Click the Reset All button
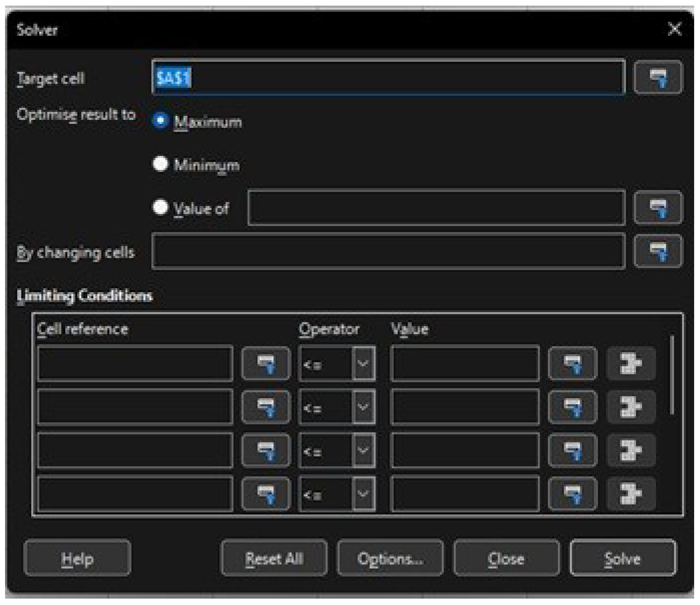This screenshot has height=605, width=700. pyautogui.click(x=274, y=559)
